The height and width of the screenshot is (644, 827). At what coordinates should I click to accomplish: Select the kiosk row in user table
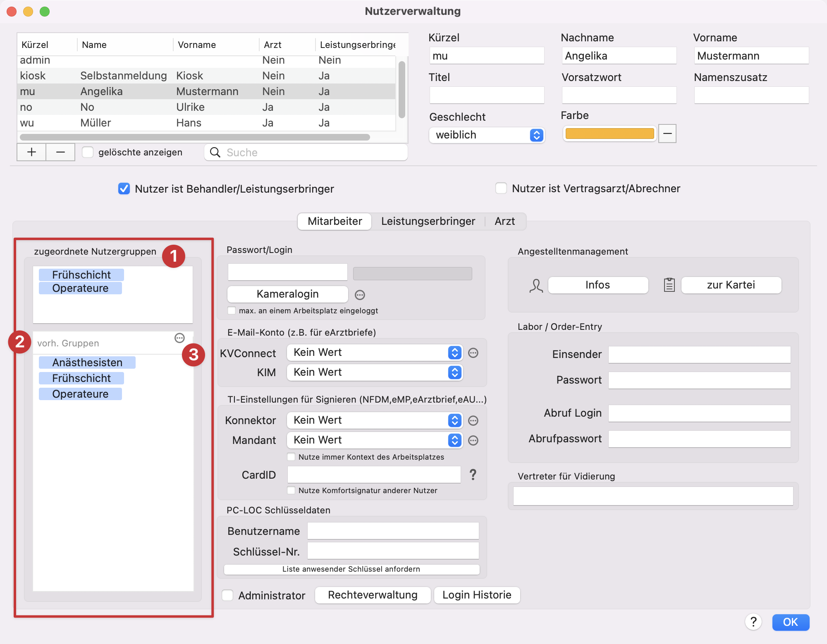tap(206, 76)
